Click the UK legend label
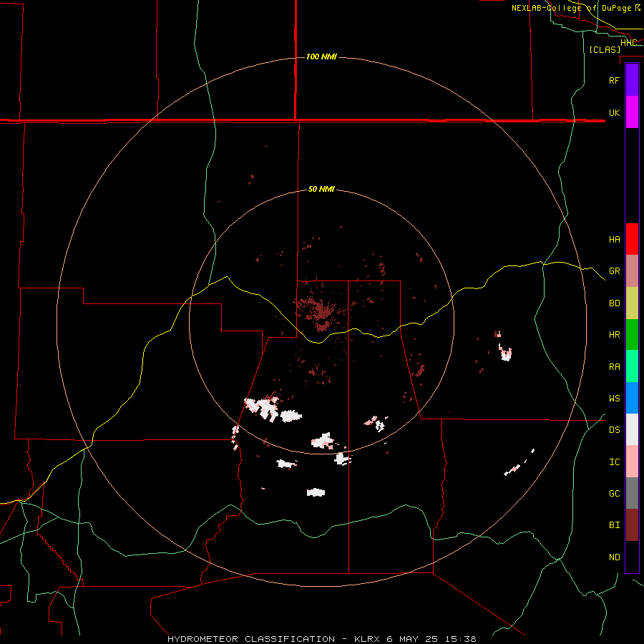 coord(614,112)
